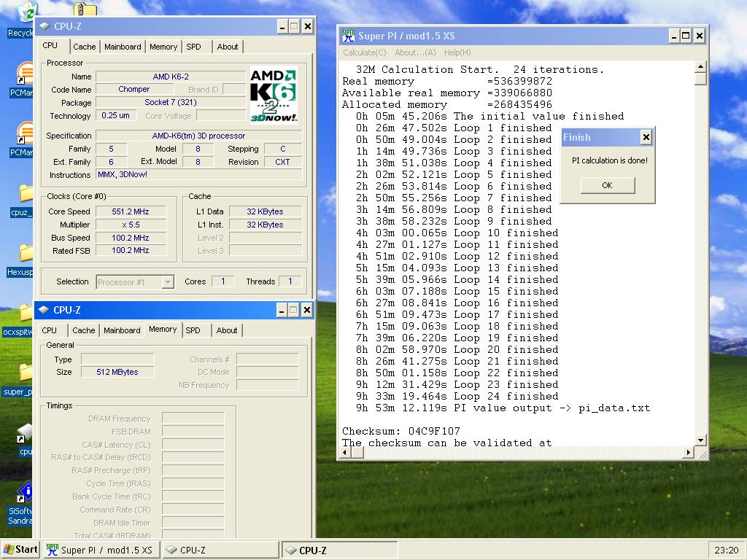Click the Super PI title bar icon
Image resolution: width=747 pixels, height=560 pixels.
pyautogui.click(x=348, y=36)
